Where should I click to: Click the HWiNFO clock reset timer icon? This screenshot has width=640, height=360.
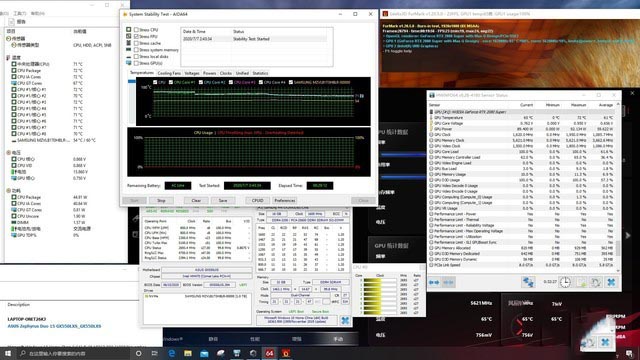point(565,282)
